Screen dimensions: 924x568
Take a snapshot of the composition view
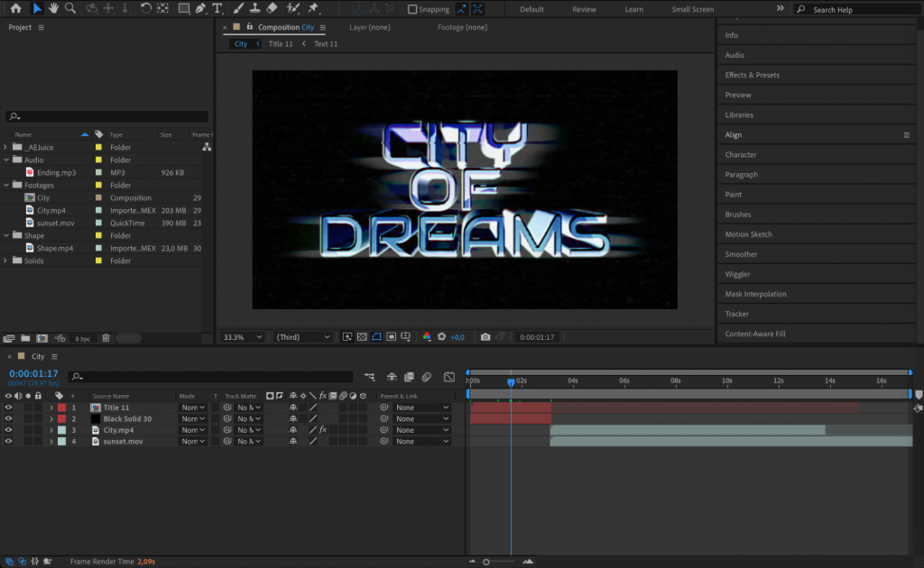pyautogui.click(x=485, y=336)
